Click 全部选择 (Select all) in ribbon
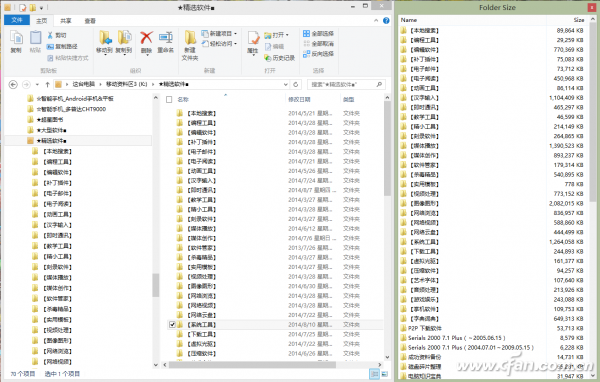The image size is (600, 382). point(318,34)
